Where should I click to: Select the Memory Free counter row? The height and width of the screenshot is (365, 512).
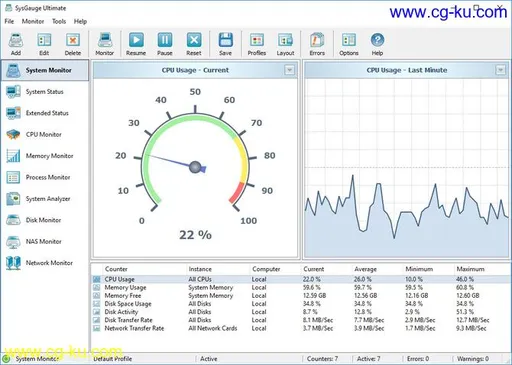tap(301, 296)
